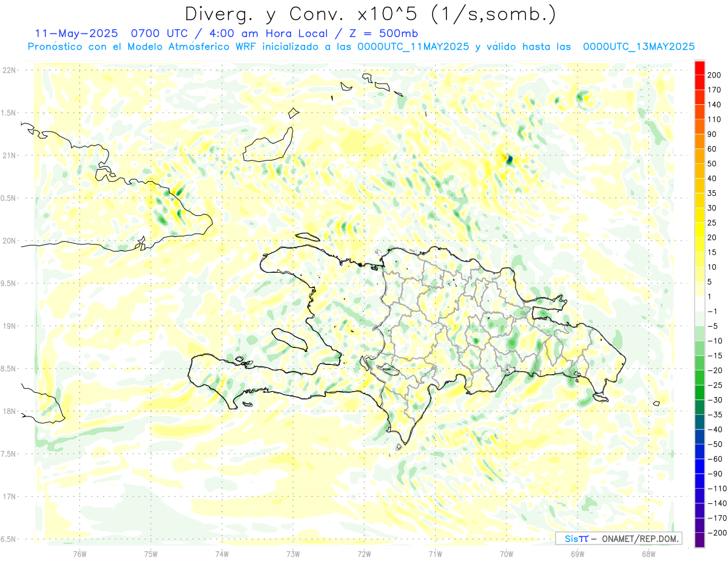The width and height of the screenshot is (728, 562).
Task: Click the 'ONAMET/REP.DOM.' credit label
Action: pyautogui.click(x=639, y=538)
